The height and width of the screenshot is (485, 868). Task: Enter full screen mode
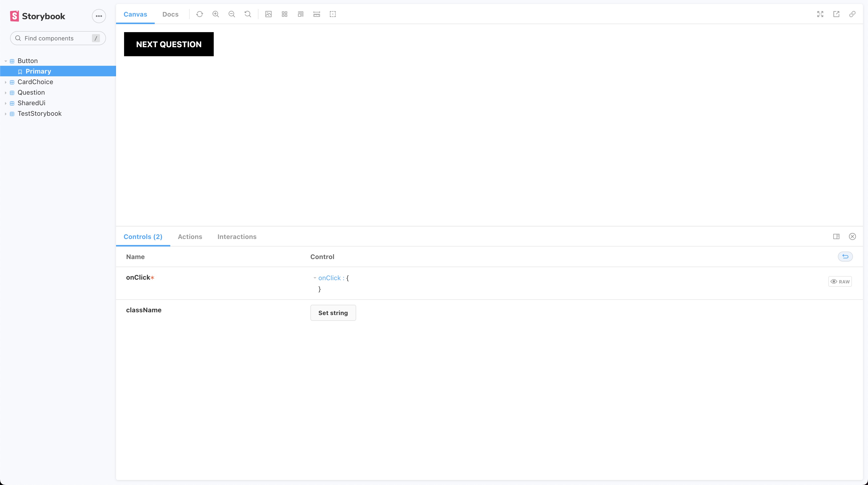[820, 14]
